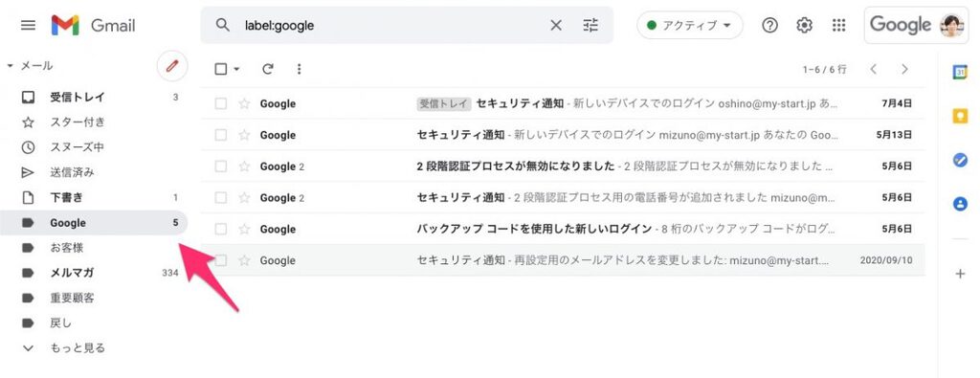980x378 pixels.
Task: Open the 下書き folder
Action: click(94, 197)
